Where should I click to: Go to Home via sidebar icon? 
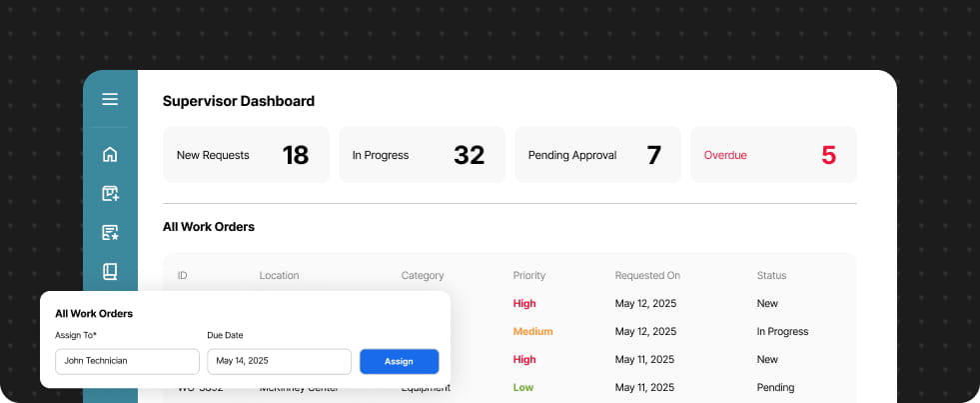click(110, 154)
